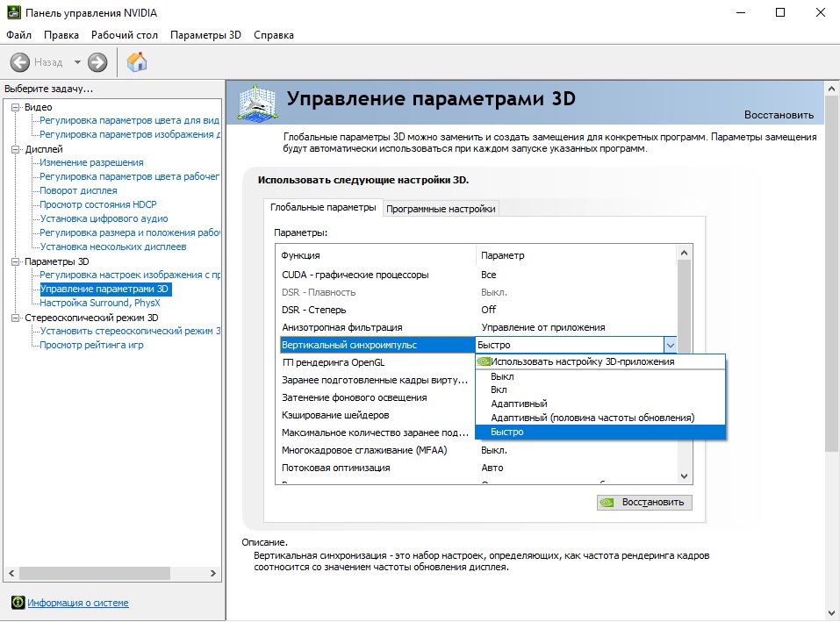This screenshot has height=622, width=840.
Task: Click the Функция column header
Action: pyautogui.click(x=376, y=255)
